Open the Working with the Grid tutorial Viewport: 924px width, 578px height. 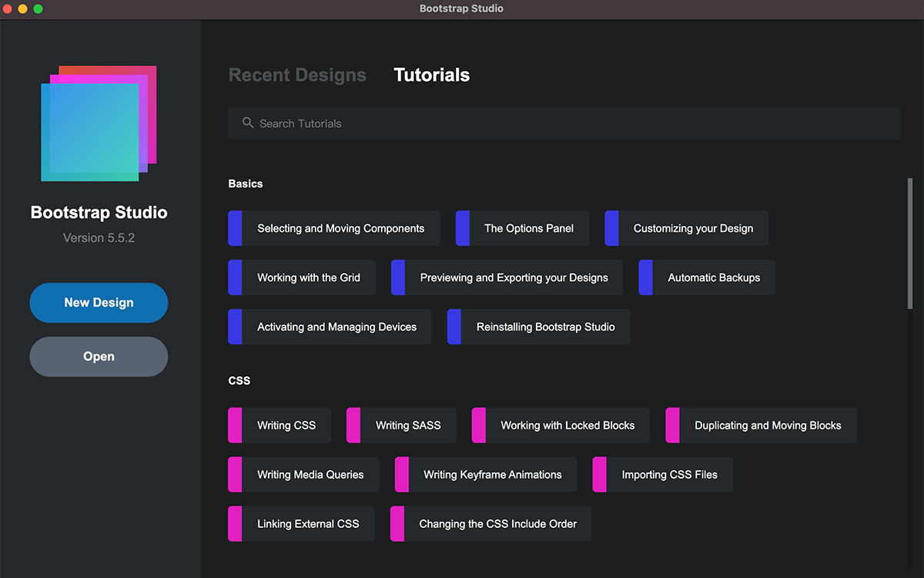pos(302,277)
